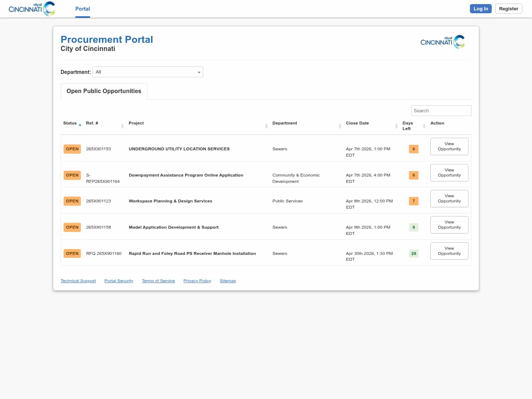Click OPEN status badge for Model Application Development
Viewport: 532px width, 399px height.
pyautogui.click(x=72, y=227)
